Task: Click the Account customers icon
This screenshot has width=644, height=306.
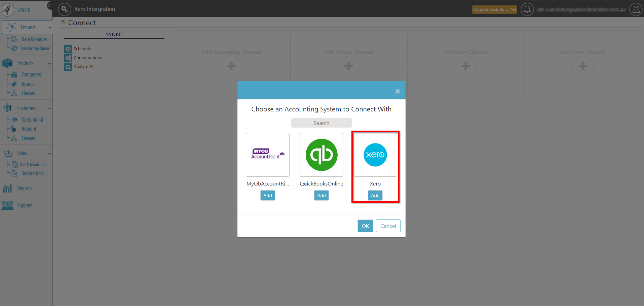Action: 14,129
